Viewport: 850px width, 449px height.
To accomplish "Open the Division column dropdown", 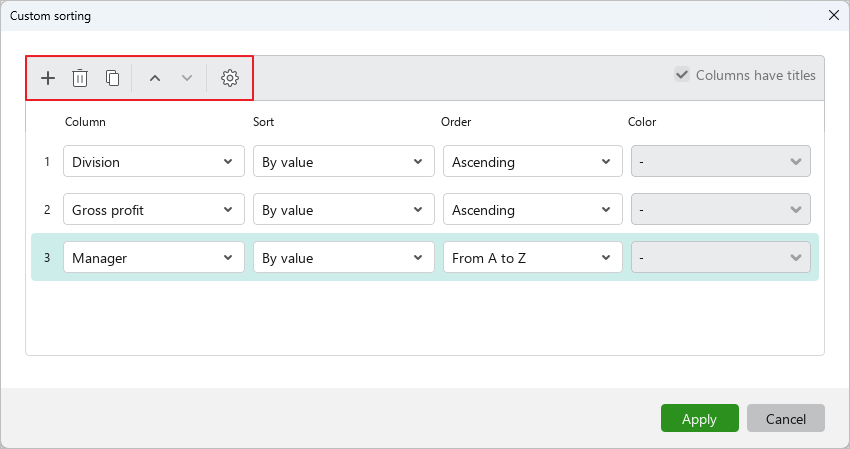I will click(x=154, y=161).
